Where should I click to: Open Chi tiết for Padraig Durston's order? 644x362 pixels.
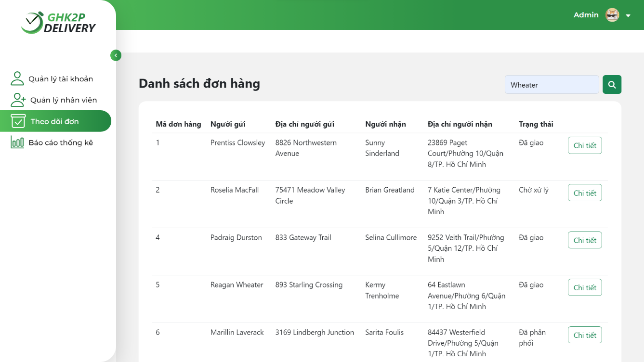click(x=585, y=240)
